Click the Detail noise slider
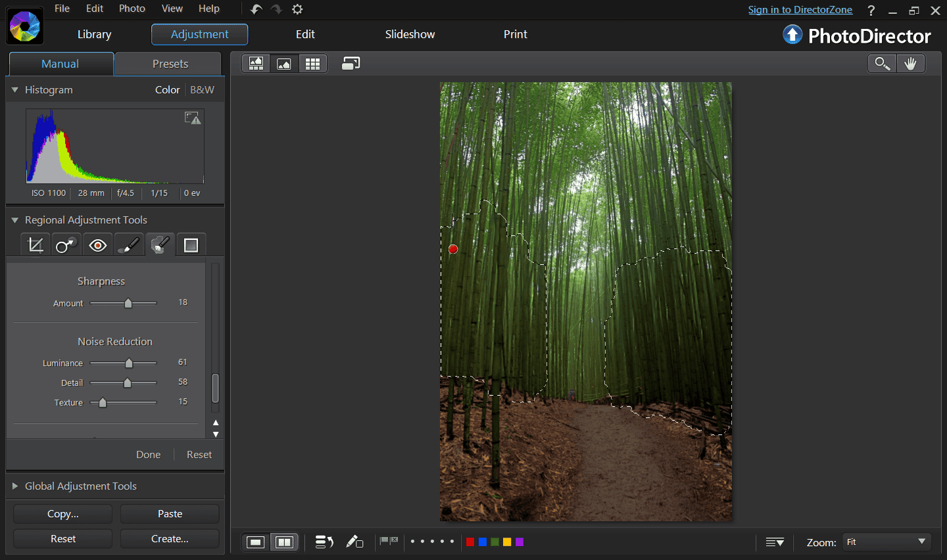 pyautogui.click(x=124, y=383)
